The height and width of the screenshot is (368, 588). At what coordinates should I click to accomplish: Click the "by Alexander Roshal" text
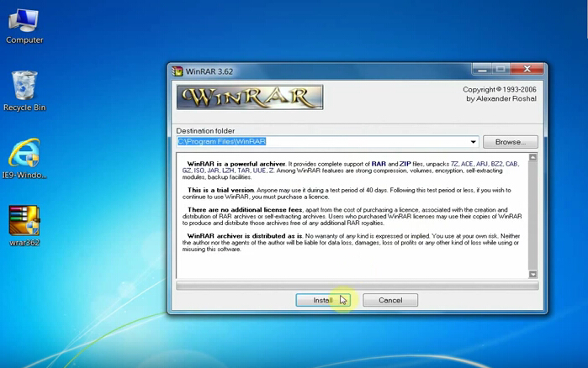tap(501, 99)
